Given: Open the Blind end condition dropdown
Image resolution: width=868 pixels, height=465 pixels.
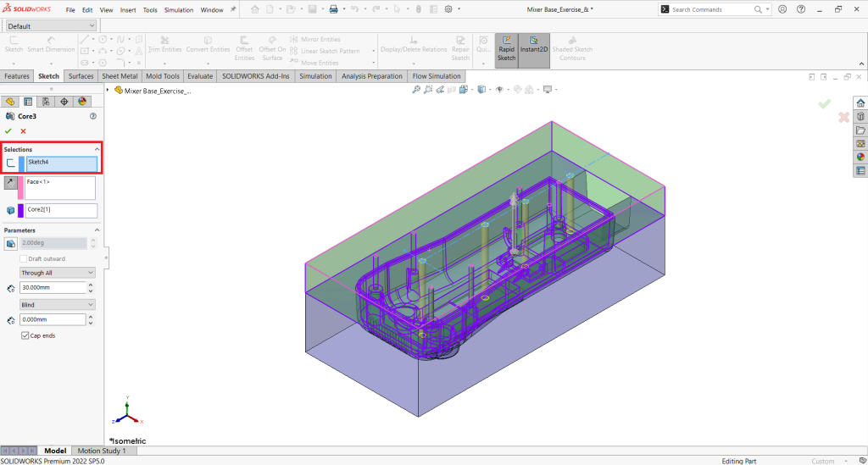Looking at the screenshot, I should tap(57, 305).
